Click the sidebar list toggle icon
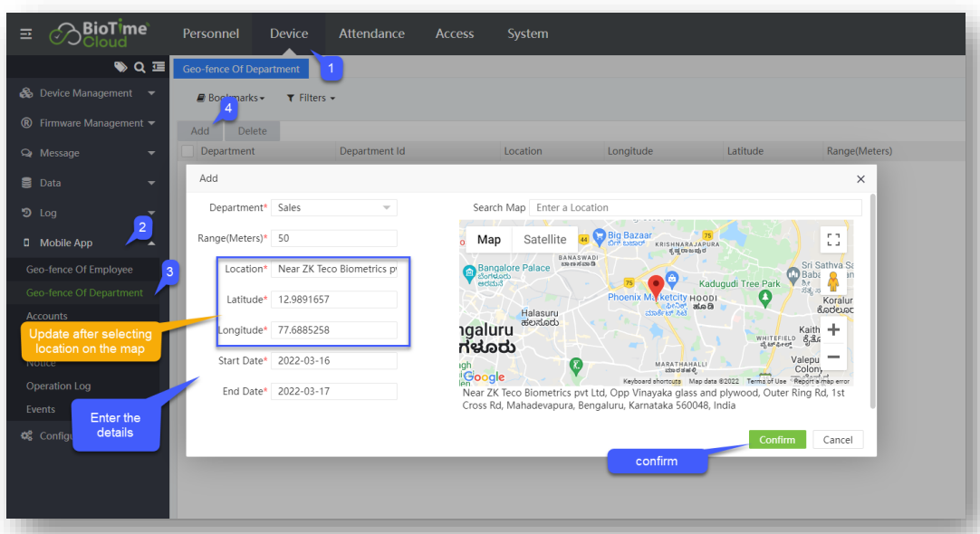 point(159,66)
